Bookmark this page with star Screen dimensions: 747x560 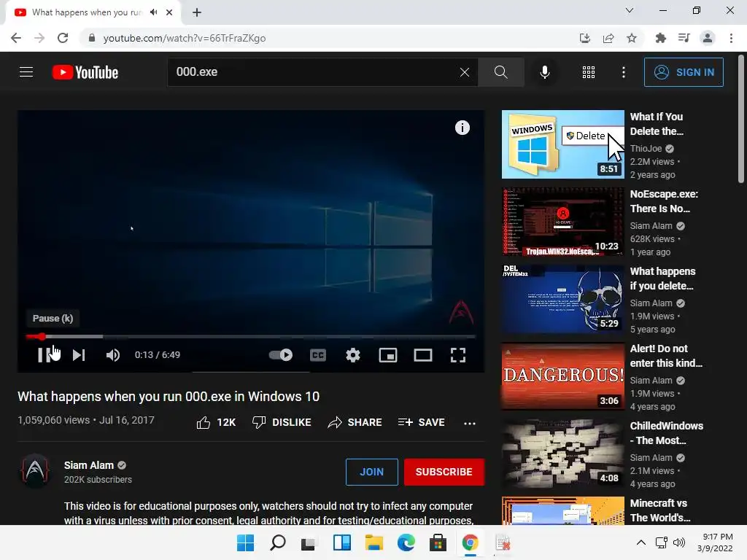[632, 38]
